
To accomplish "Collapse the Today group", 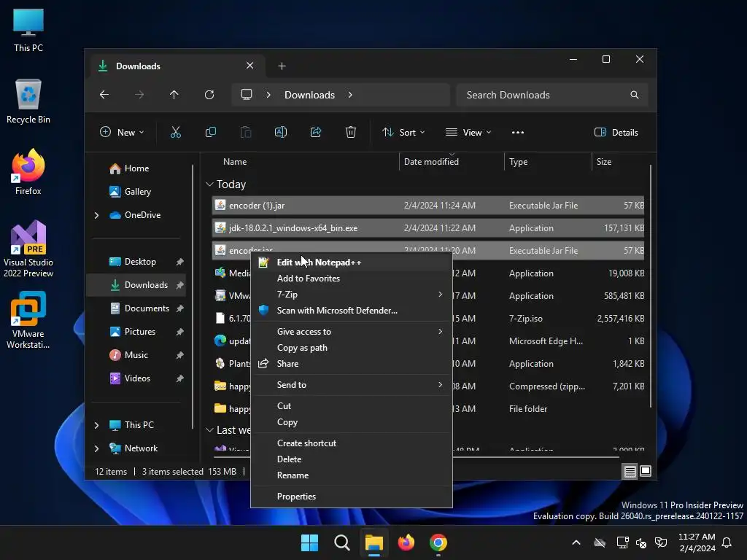I will click(209, 184).
